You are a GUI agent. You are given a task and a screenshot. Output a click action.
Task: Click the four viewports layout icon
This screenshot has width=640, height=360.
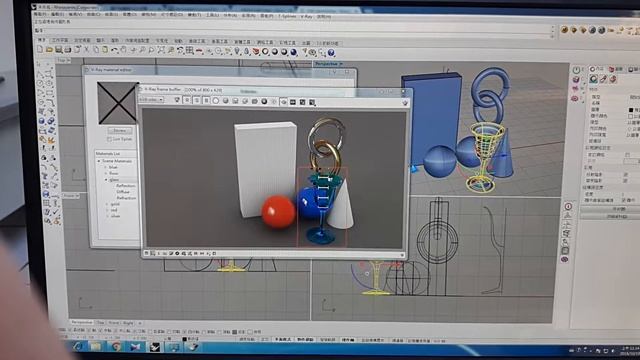tap(190, 51)
